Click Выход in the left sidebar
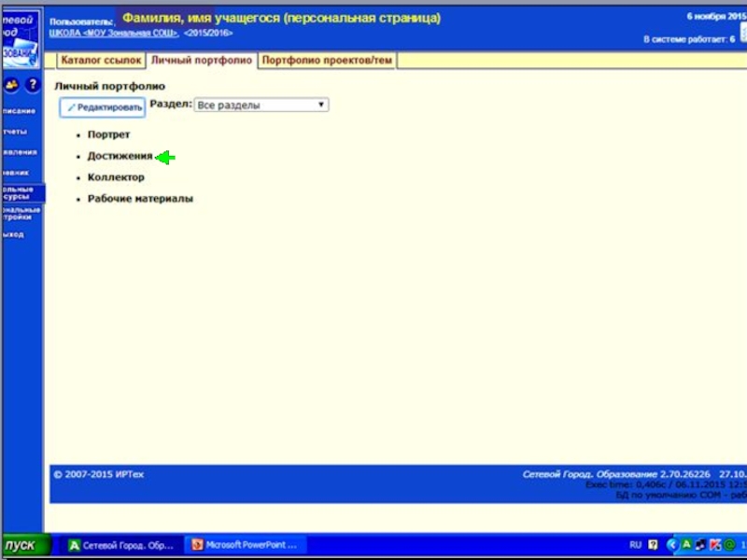The height and width of the screenshot is (560, 747). point(13,234)
